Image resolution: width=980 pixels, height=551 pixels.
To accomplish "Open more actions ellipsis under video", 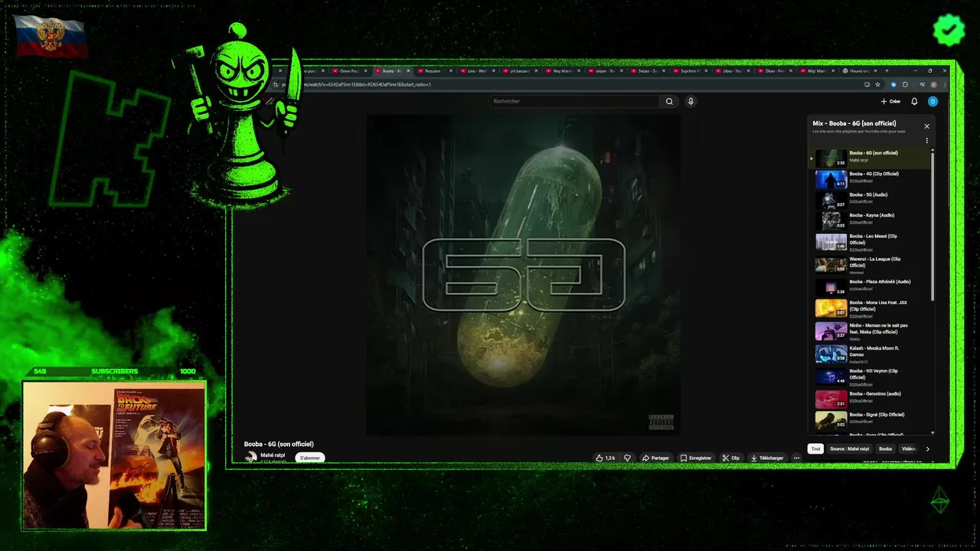I will pos(796,458).
